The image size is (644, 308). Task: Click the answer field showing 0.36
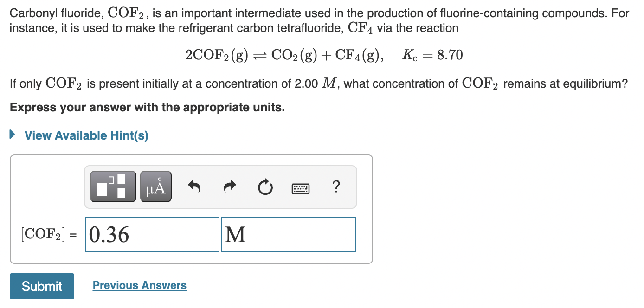151,235
